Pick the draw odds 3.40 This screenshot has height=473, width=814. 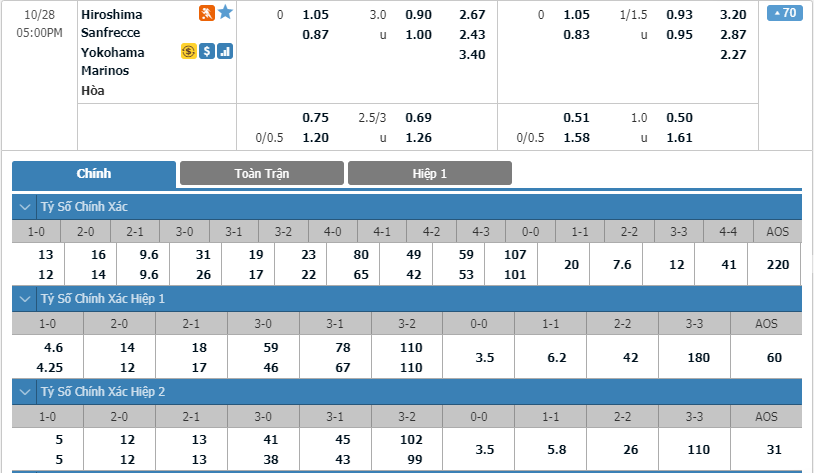(472, 55)
